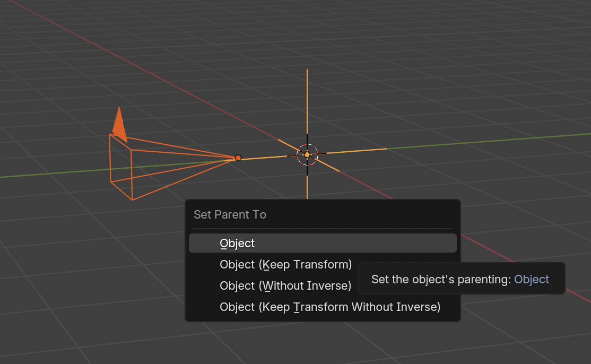Select the Object parenting option
Image resolution: width=591 pixels, height=364 pixels.
[323, 243]
